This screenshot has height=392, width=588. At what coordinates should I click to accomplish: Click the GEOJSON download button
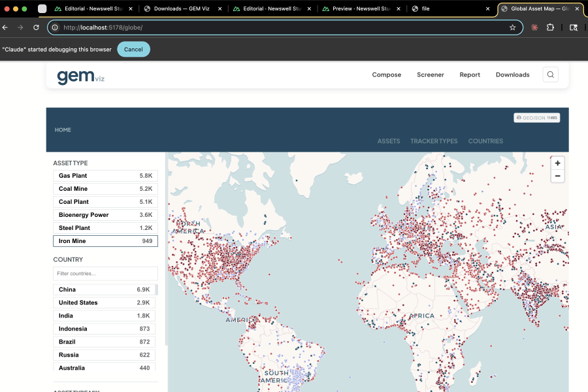536,118
